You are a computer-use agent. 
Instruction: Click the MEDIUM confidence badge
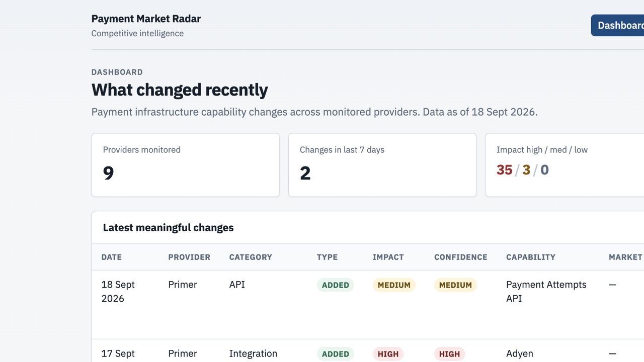455,285
